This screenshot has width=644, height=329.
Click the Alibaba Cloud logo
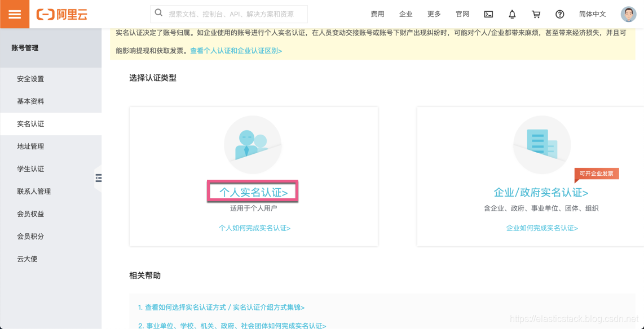tap(62, 14)
